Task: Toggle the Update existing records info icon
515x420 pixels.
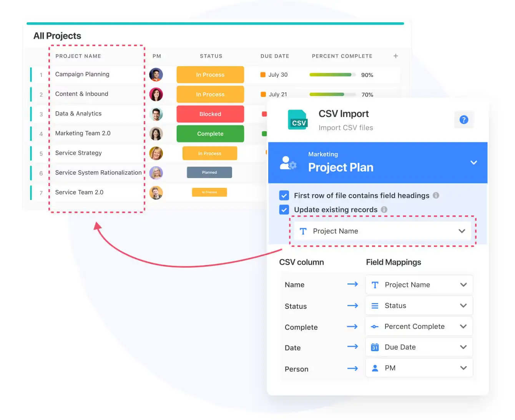Action: coord(384,210)
